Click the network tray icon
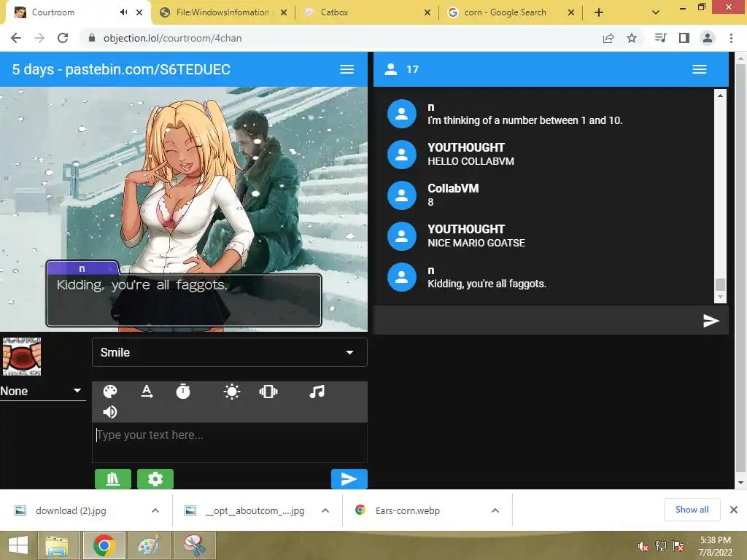 point(661,546)
